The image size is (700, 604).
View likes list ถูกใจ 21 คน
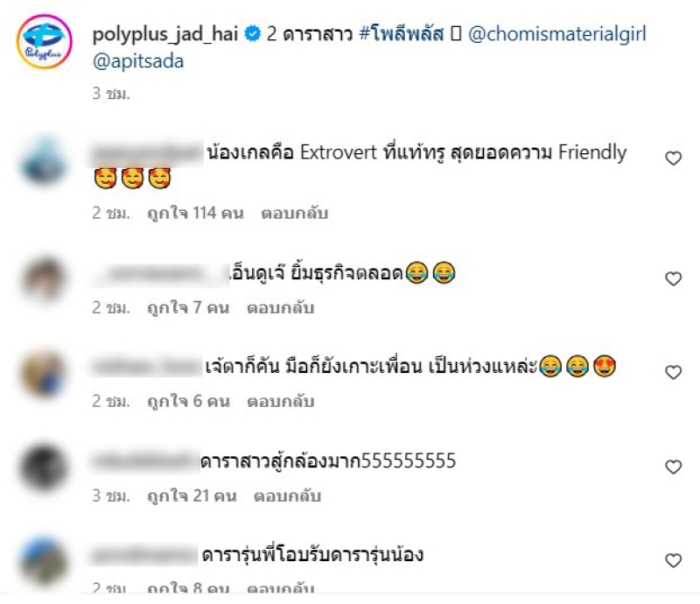pos(192,495)
